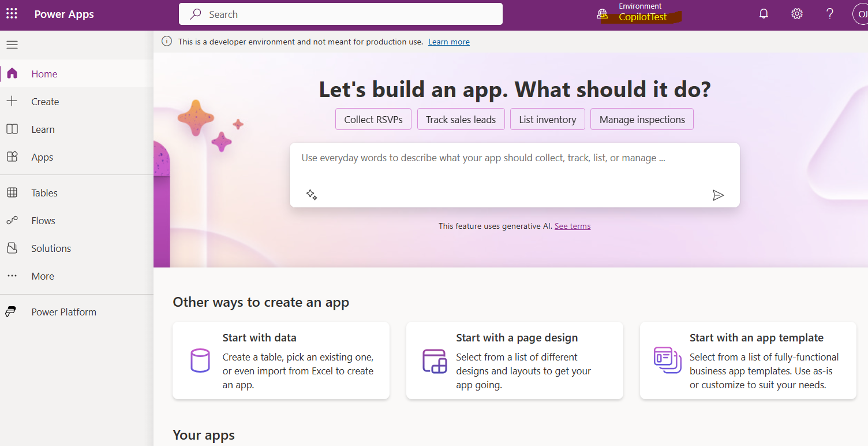The height and width of the screenshot is (446, 868).
Task: Click the environment globe icon
Action: pyautogui.click(x=603, y=14)
